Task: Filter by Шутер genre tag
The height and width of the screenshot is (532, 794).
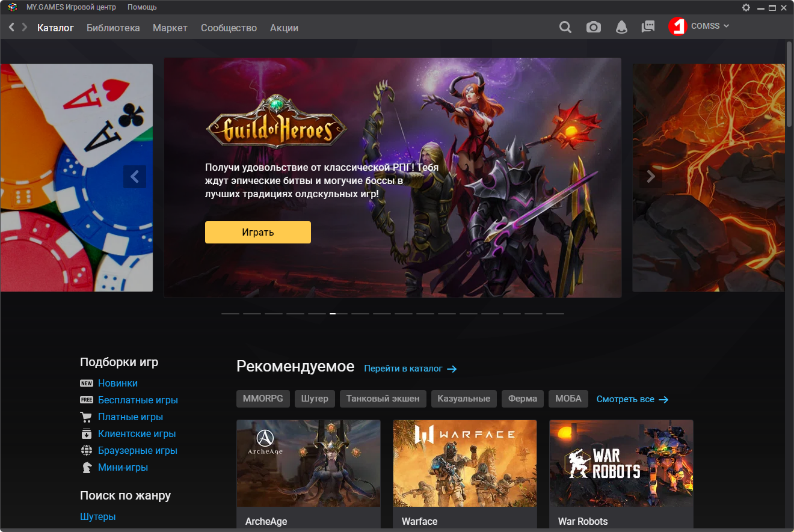Action: click(315, 399)
